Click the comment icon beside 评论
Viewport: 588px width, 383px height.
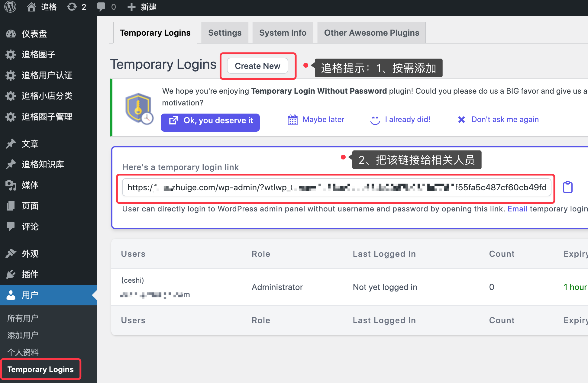(x=11, y=227)
